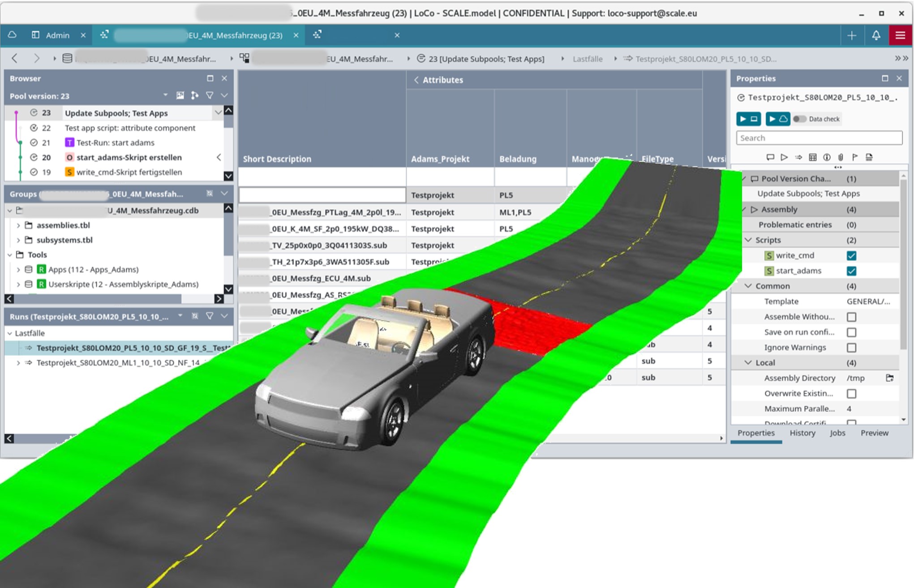
Task: Open the Admin tab
Action: click(58, 35)
